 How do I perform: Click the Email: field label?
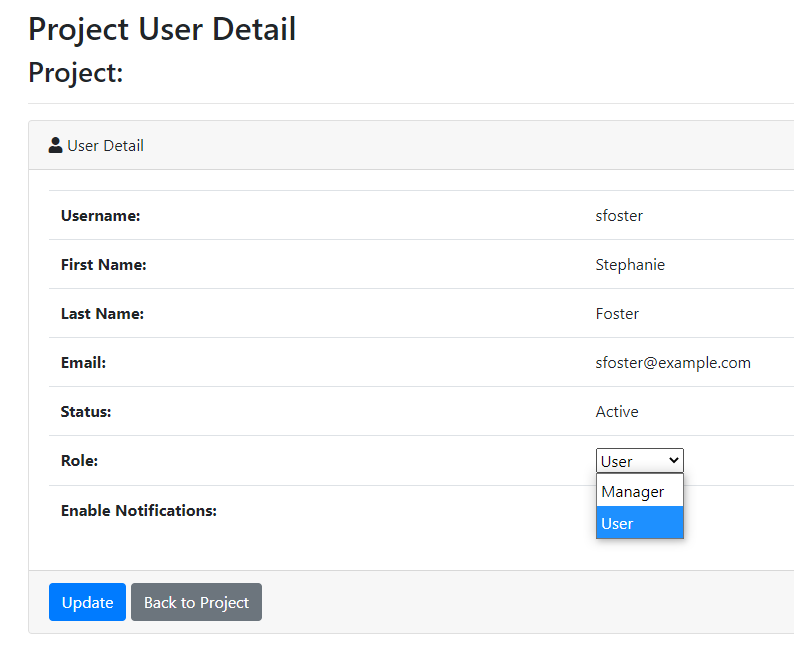(83, 363)
